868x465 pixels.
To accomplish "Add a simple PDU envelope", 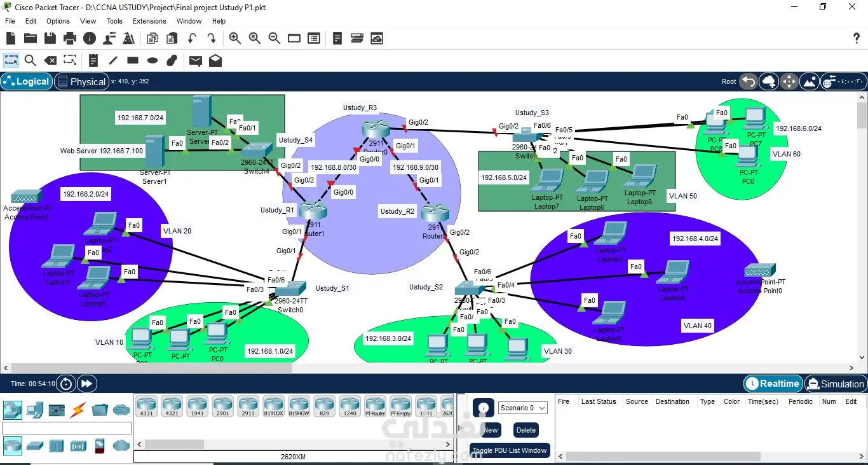I will pyautogui.click(x=196, y=60).
